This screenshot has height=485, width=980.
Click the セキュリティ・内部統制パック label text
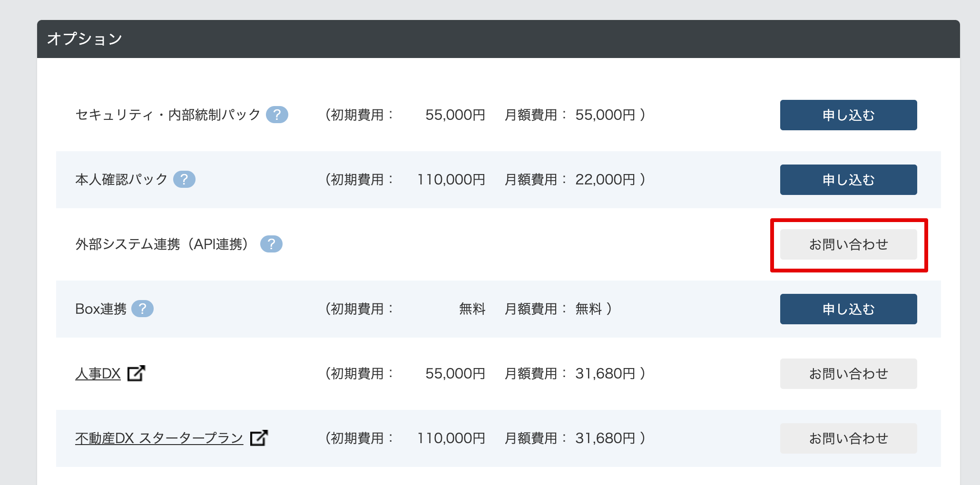click(x=167, y=115)
